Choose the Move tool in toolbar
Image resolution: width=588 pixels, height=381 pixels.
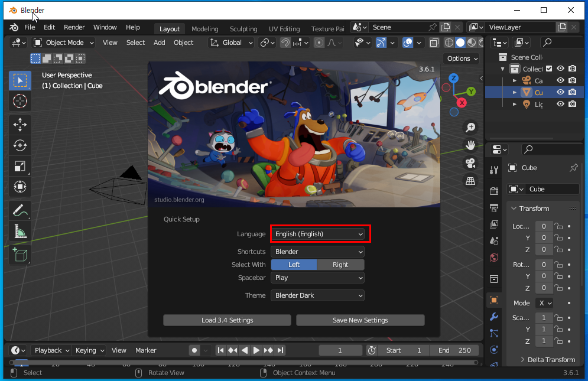[x=20, y=125]
